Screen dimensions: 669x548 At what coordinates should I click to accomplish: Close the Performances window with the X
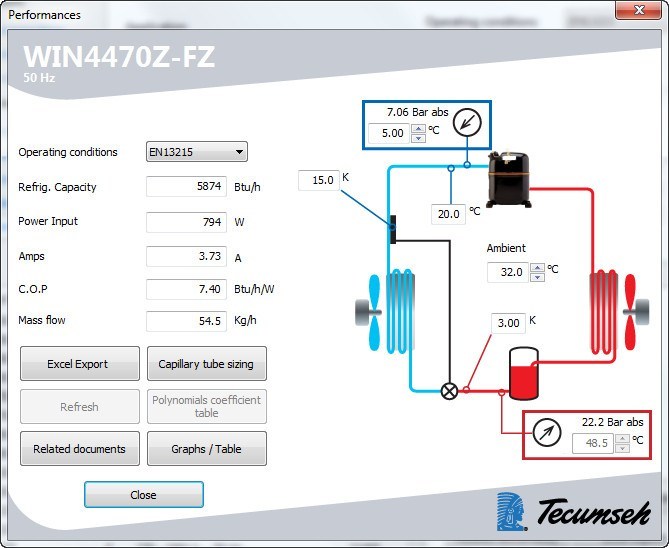point(638,10)
